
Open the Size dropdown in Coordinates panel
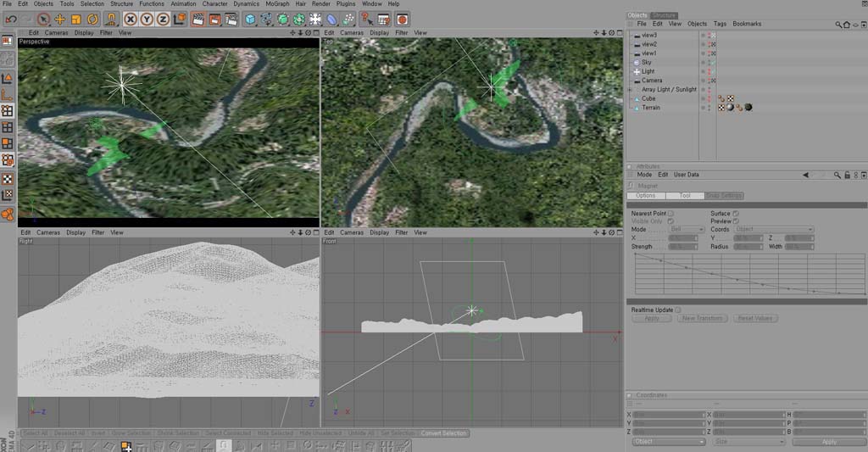(x=749, y=442)
